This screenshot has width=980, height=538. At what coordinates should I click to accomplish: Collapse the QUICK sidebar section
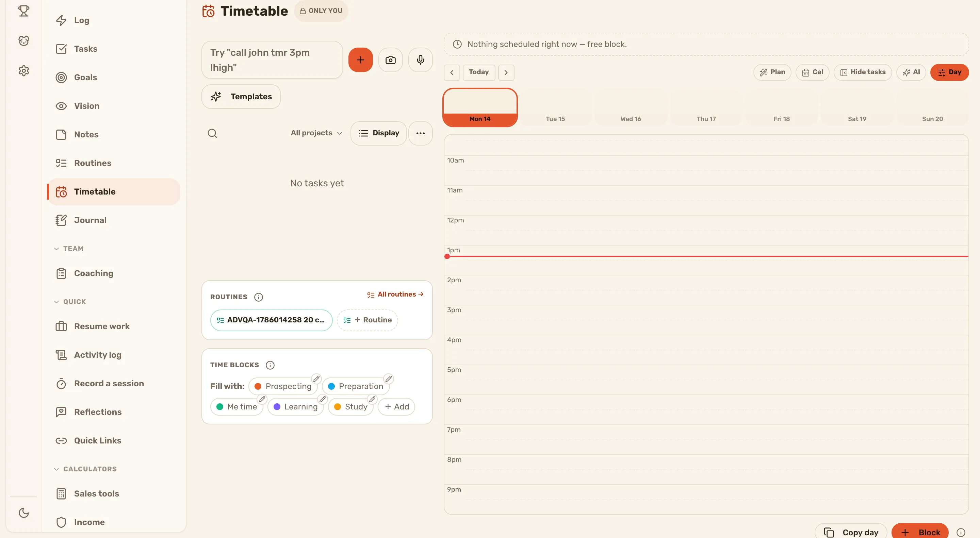70,302
